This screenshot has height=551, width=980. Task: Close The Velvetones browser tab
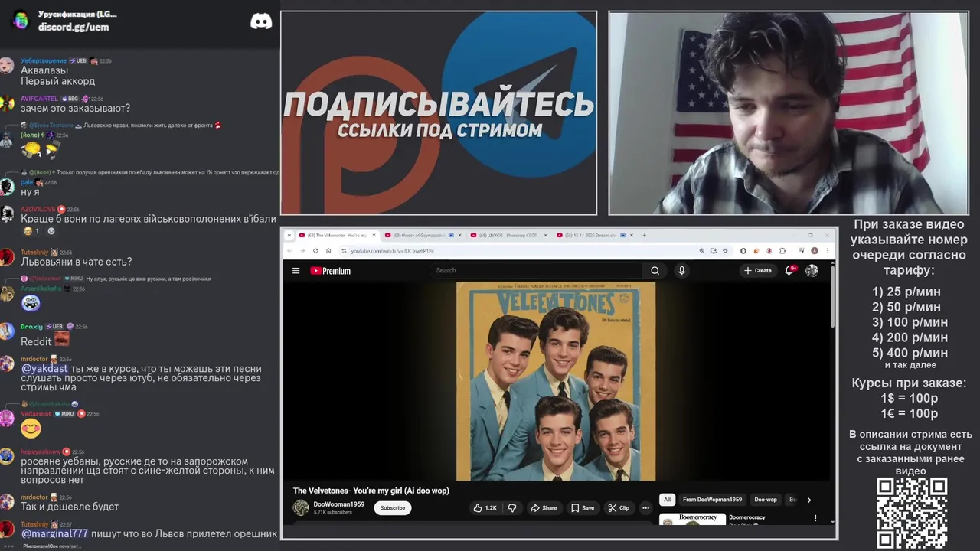(375, 235)
